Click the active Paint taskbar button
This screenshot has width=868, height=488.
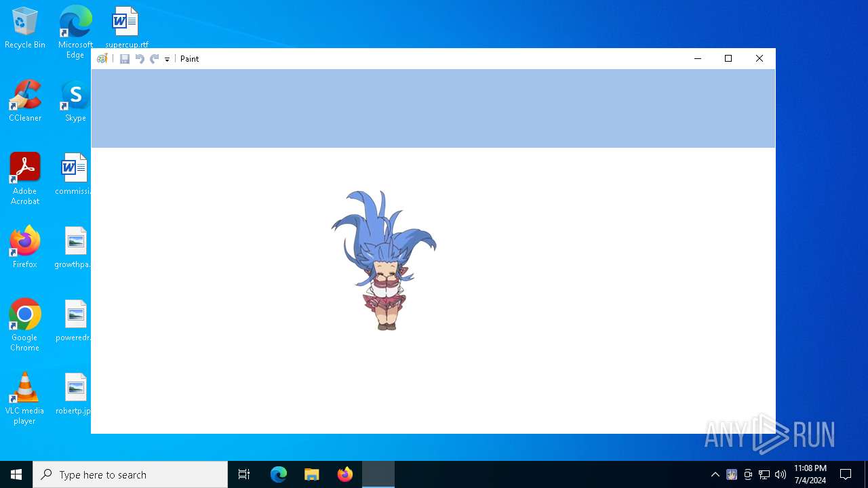pos(378,474)
